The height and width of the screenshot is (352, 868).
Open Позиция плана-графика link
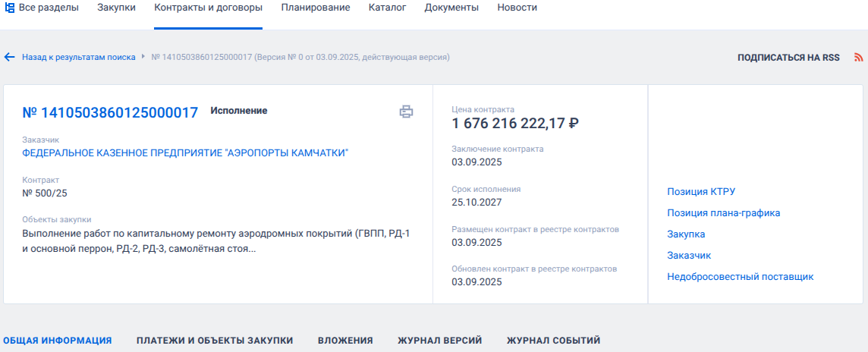tap(724, 213)
